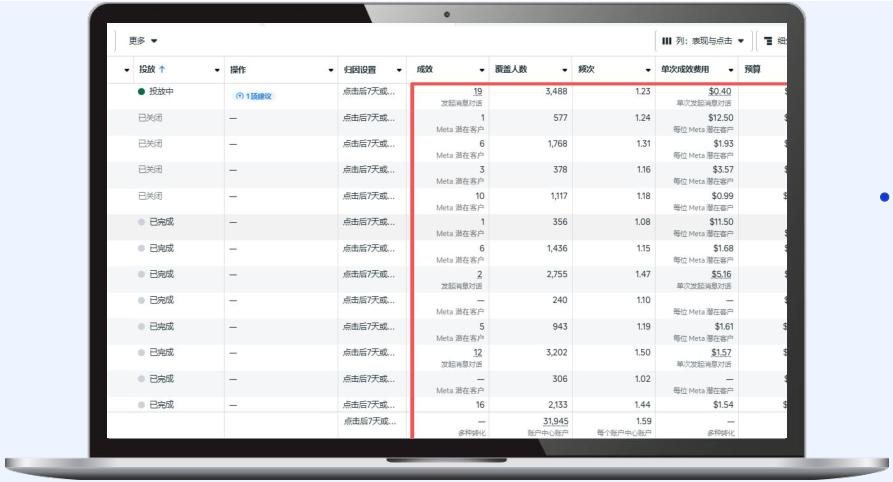The height and width of the screenshot is (482, 893).
Task: Click the underlined cost $5.16
Action: [x=721, y=274]
